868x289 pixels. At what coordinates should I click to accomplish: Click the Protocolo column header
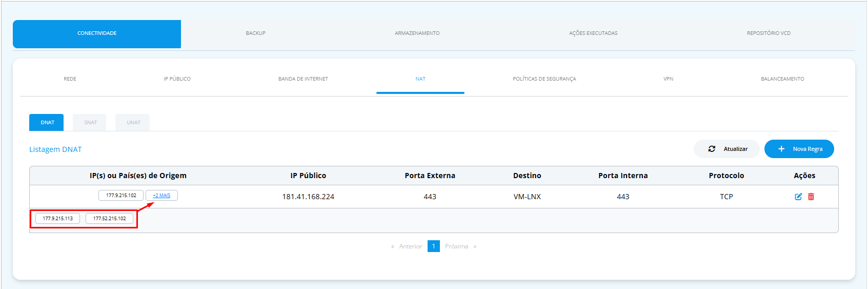(726, 176)
